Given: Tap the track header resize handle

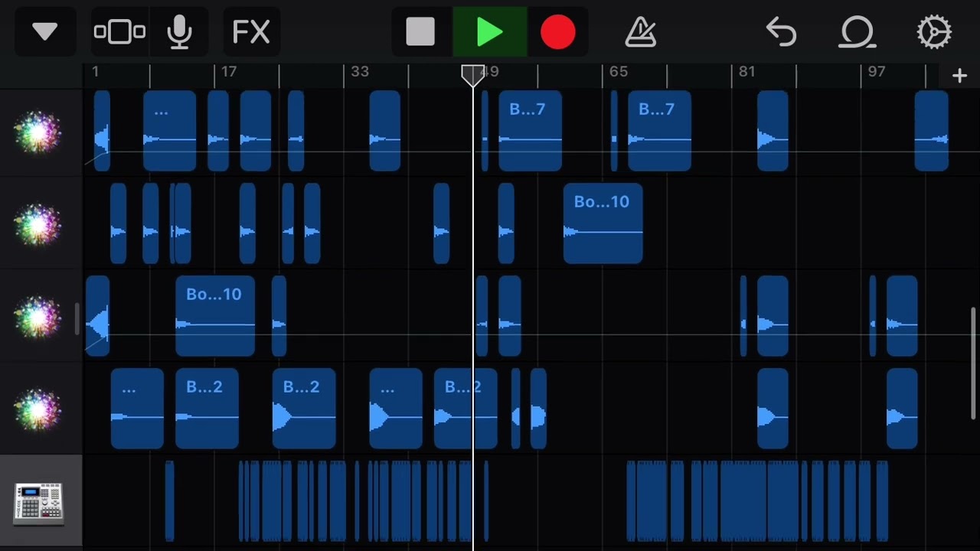Looking at the screenshot, I should (x=77, y=318).
